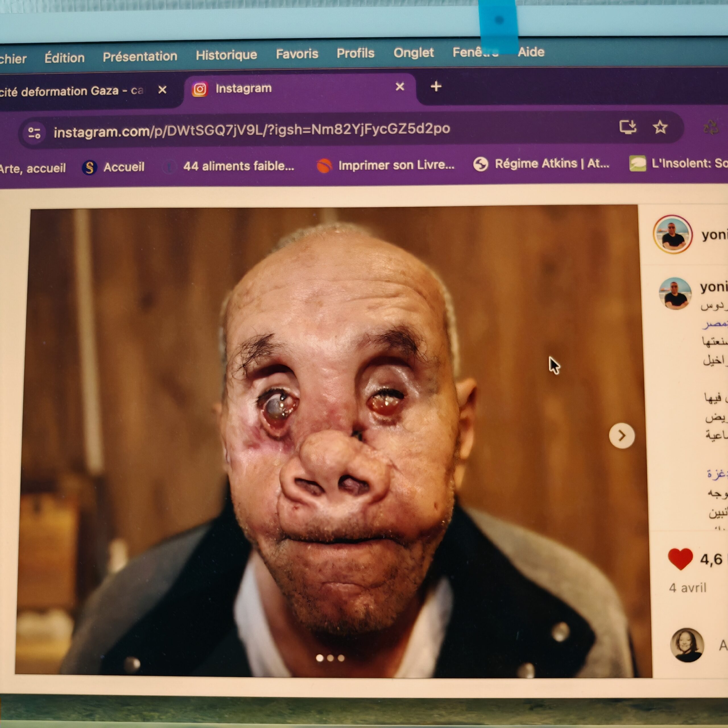Open the poster's profile picture at top
Viewport: 728px width, 728px height.
(673, 234)
